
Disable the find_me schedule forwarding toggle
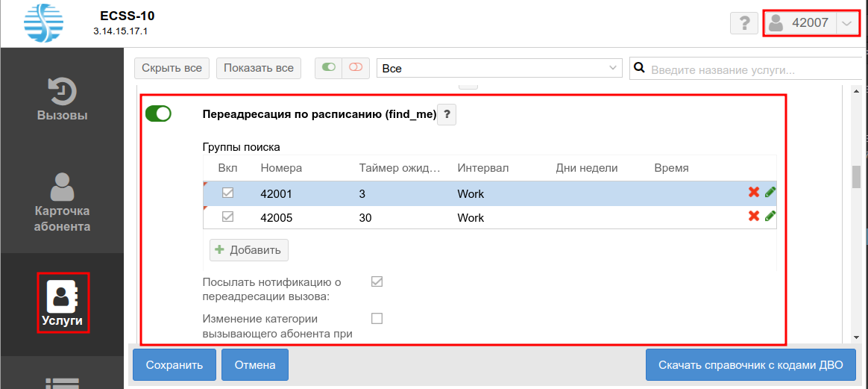158,113
